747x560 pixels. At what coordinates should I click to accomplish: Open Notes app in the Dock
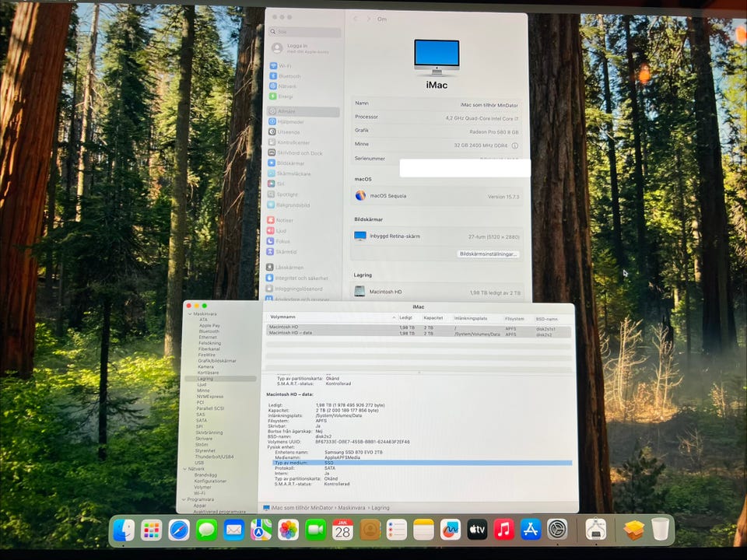[423, 530]
